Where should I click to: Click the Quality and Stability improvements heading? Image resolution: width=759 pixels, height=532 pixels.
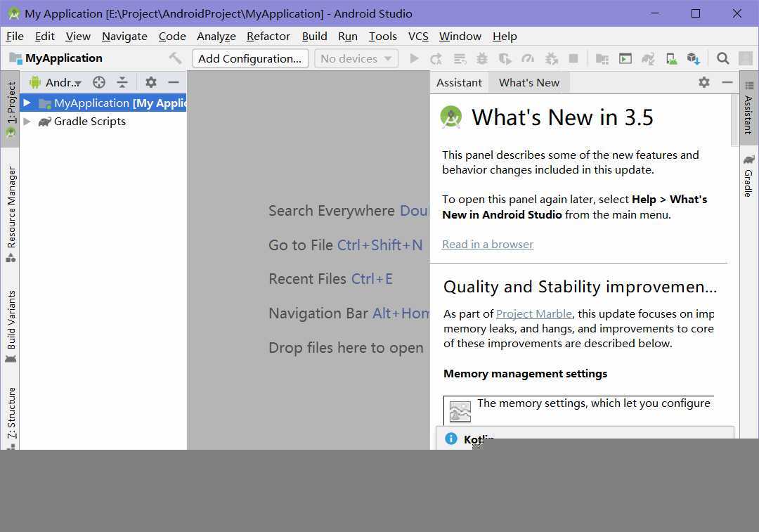pyautogui.click(x=579, y=287)
